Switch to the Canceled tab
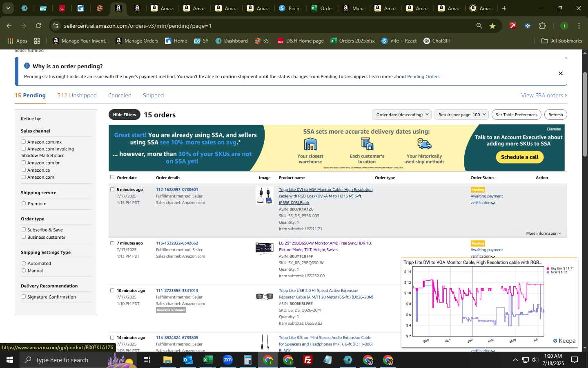Image resolution: width=588 pixels, height=368 pixels. [x=120, y=95]
